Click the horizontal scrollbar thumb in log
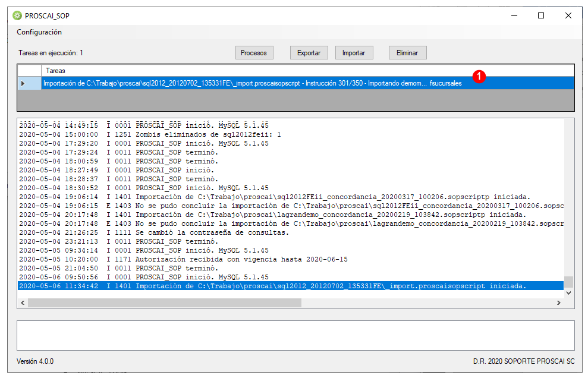 tap(165, 303)
